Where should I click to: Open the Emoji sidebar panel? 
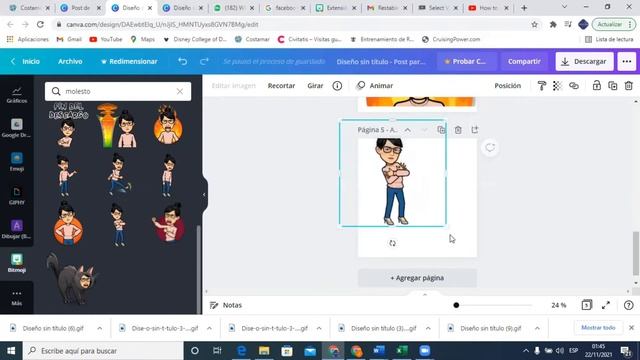click(x=17, y=162)
